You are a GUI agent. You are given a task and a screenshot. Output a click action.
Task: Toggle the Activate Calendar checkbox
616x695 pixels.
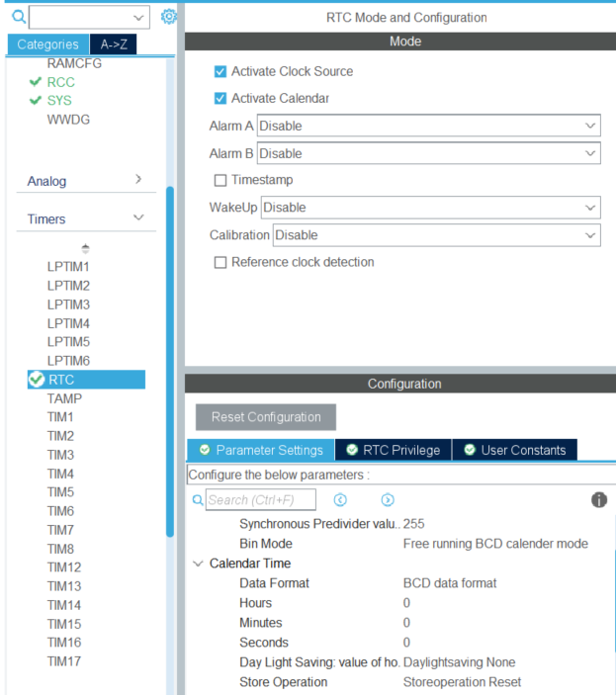[220, 98]
